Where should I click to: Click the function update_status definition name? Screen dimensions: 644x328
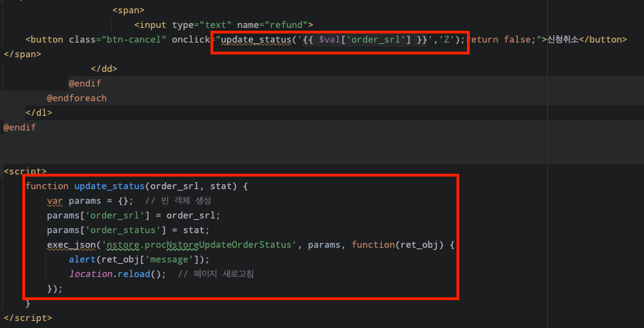click(109, 186)
